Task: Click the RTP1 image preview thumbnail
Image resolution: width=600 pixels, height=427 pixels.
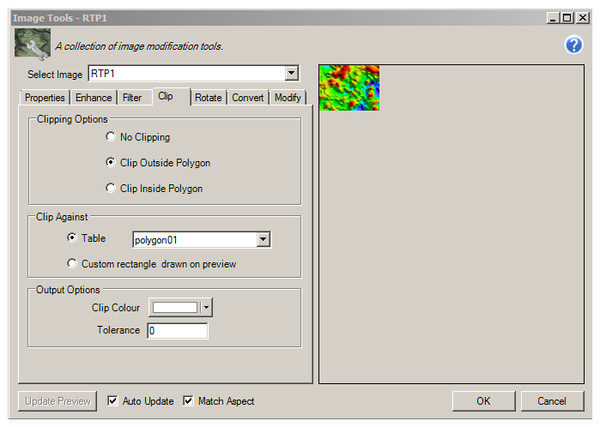Action: [x=349, y=88]
